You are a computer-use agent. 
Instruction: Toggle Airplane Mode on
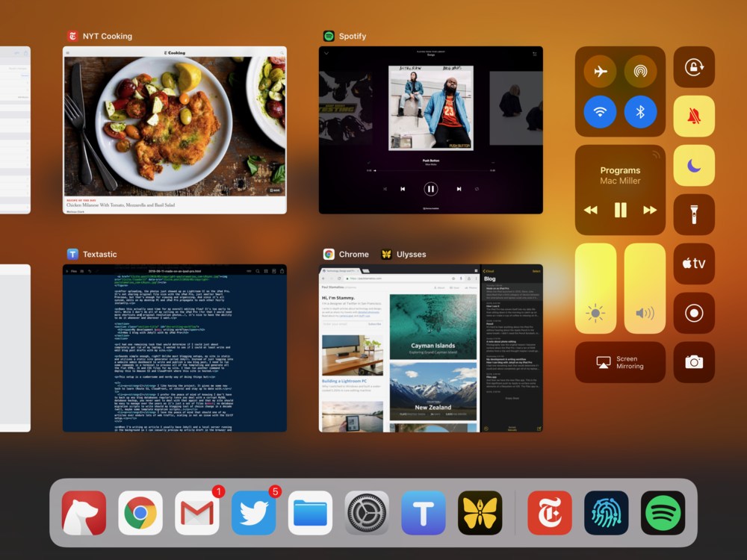(600, 72)
